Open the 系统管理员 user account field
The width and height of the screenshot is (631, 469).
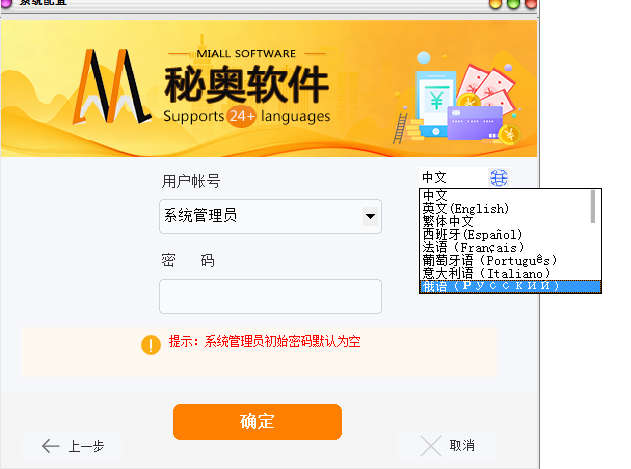click(270, 216)
